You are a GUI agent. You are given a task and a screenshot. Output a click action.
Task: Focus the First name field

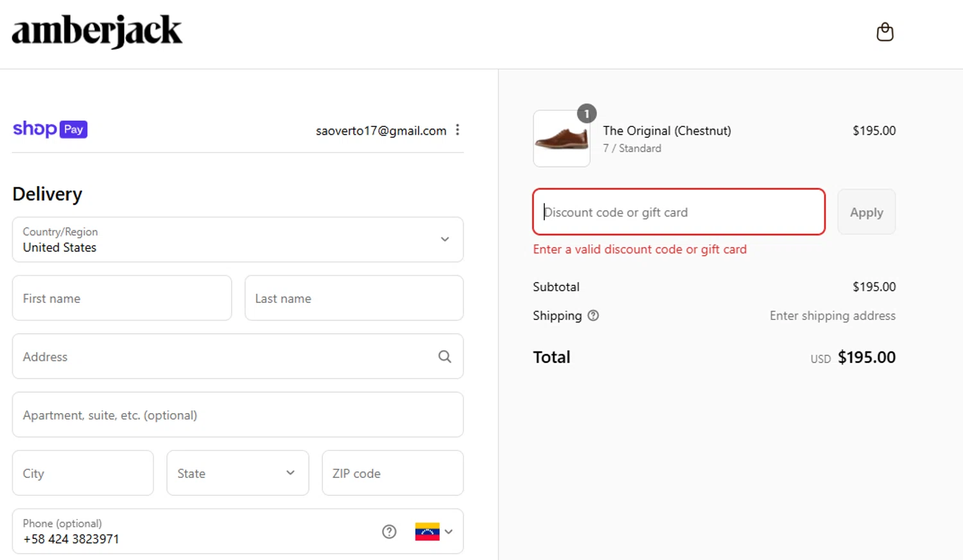[122, 298]
